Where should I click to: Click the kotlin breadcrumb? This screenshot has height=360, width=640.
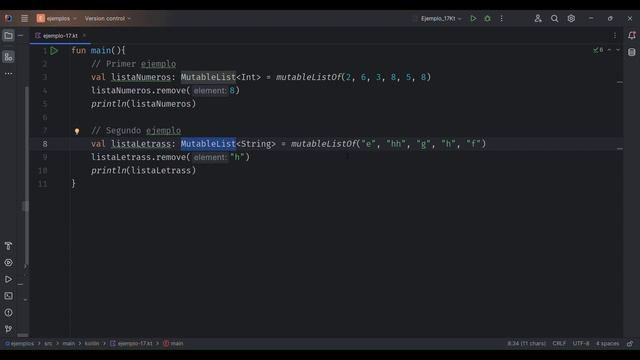(92, 344)
